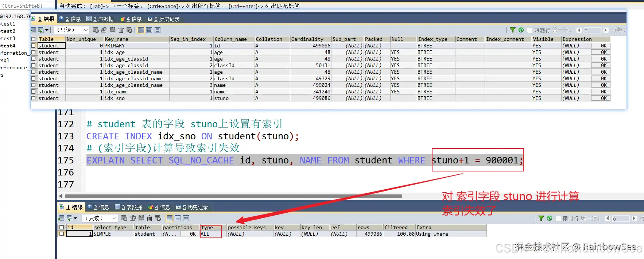Click the 第一行 number input field in upper panel
The height and width of the screenshot is (259, 644).
tap(592, 30)
